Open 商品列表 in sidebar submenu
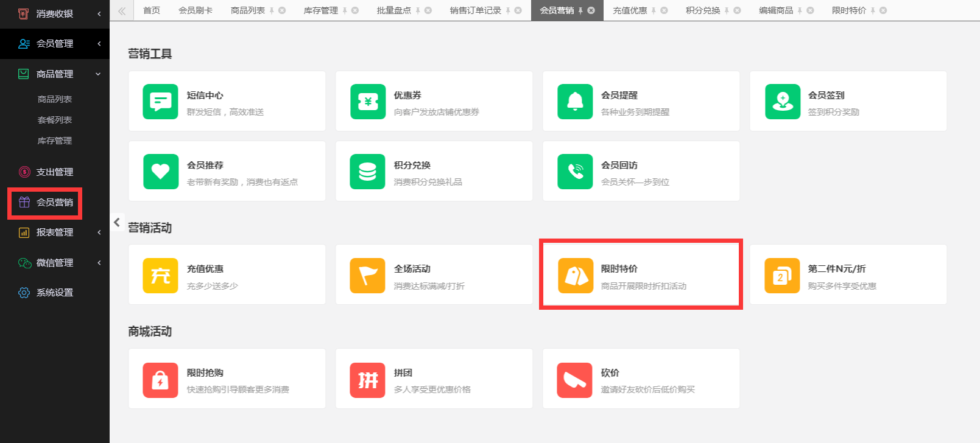 point(55,99)
